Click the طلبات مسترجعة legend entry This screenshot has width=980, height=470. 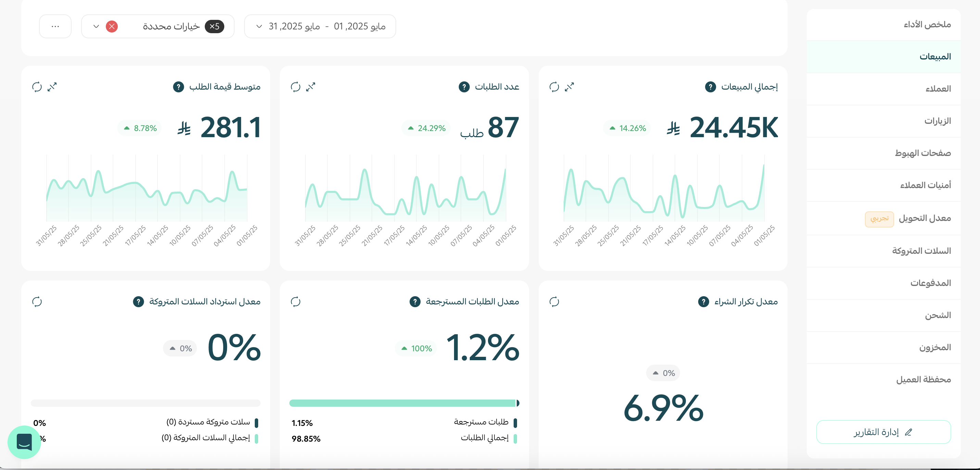485,422
